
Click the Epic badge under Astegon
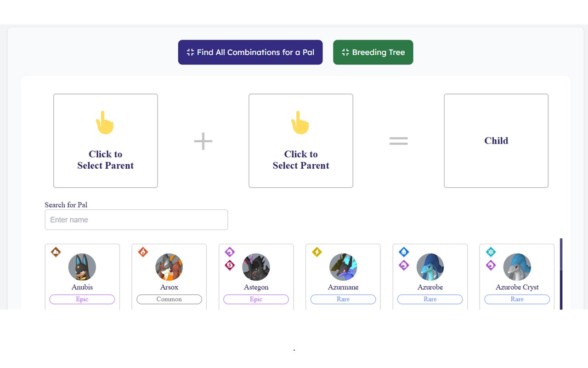click(256, 299)
